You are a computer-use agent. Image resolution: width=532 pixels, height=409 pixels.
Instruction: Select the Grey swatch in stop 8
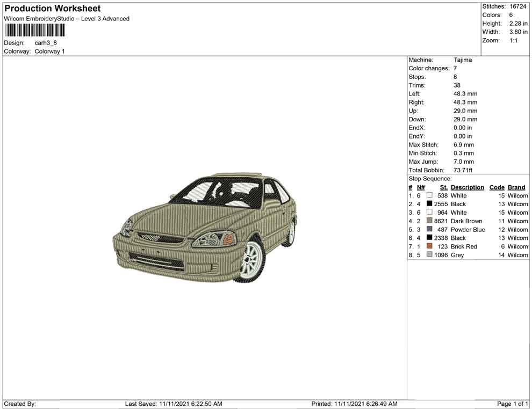(429, 255)
